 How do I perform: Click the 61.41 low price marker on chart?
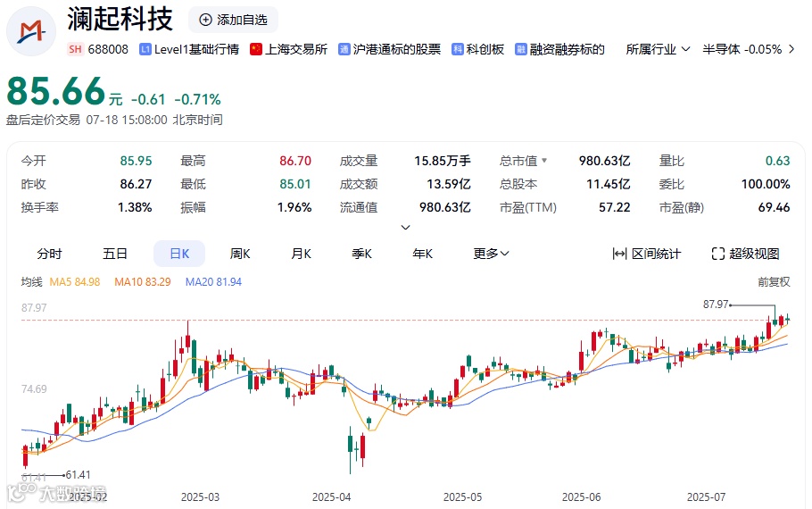pos(79,475)
